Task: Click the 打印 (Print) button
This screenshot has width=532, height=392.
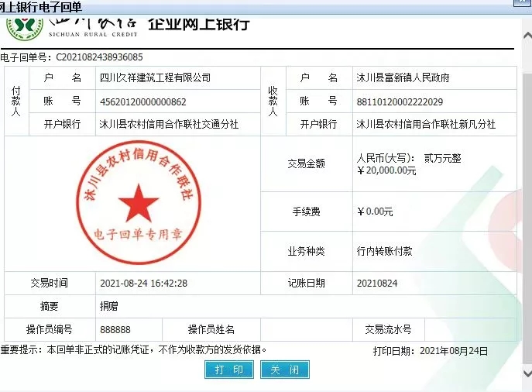Action: click(x=229, y=370)
